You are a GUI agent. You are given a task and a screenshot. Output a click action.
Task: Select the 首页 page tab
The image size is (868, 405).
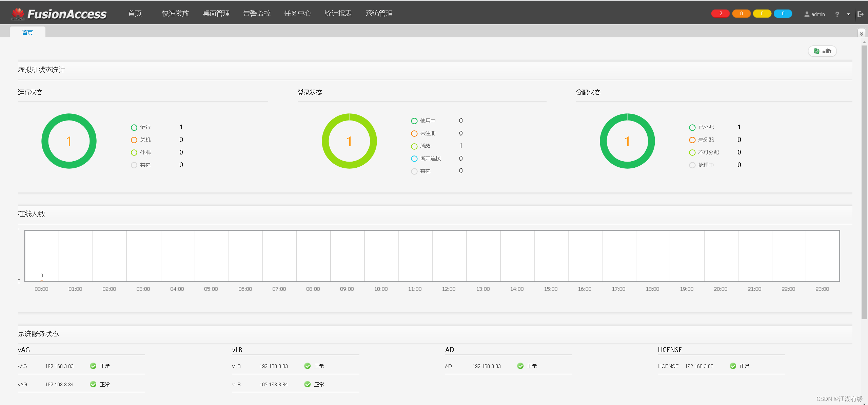tap(27, 32)
